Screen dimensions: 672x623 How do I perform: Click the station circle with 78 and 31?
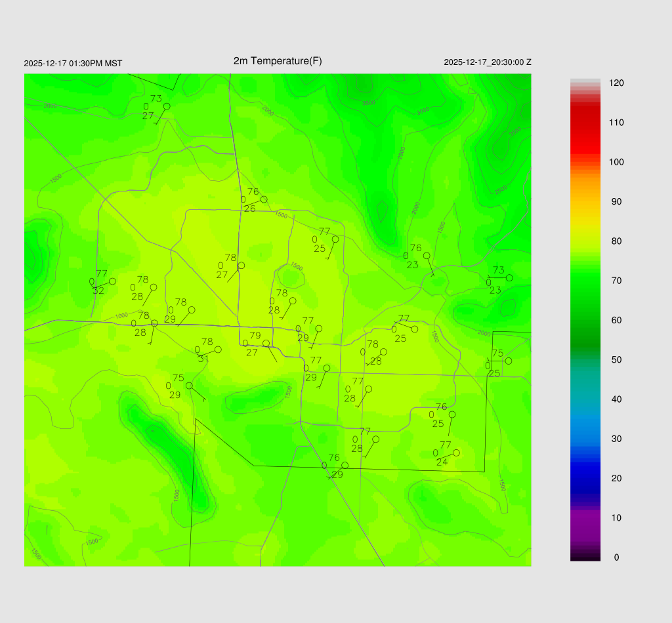point(218,350)
